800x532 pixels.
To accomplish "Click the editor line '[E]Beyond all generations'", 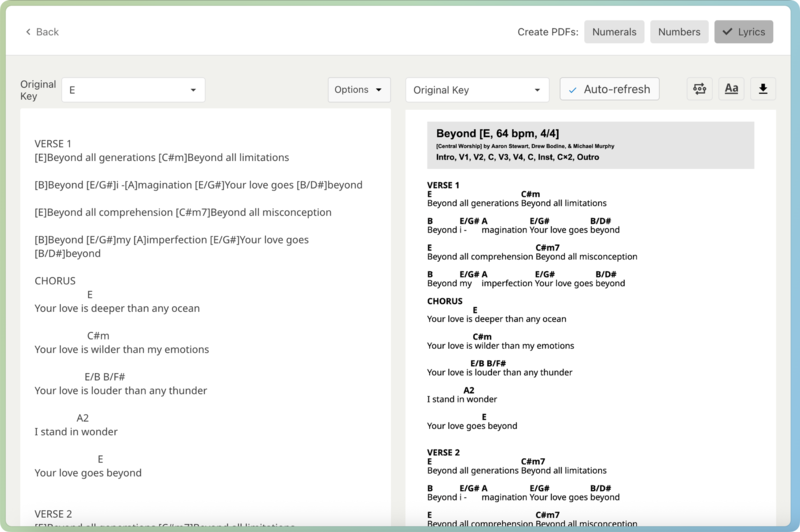I will [x=161, y=158].
